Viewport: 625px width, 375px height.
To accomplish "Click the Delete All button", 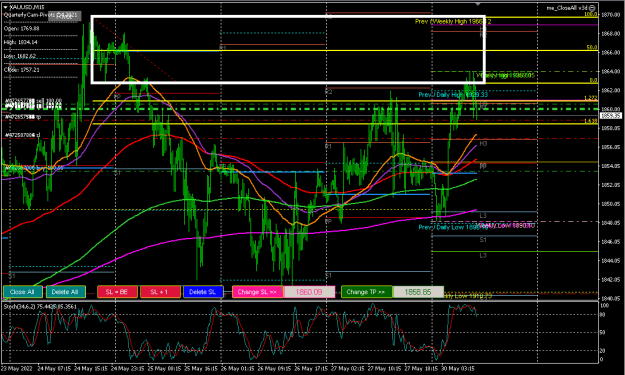I will click(x=66, y=292).
